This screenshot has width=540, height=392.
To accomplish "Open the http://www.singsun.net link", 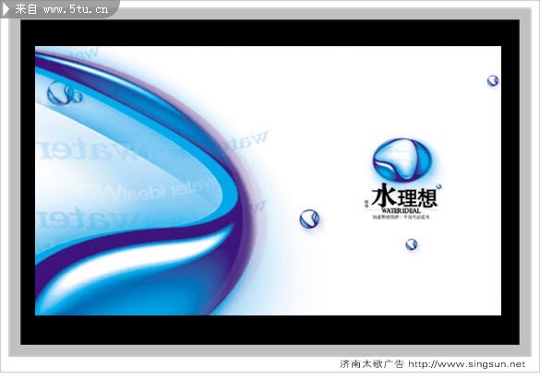I will 467,363.
